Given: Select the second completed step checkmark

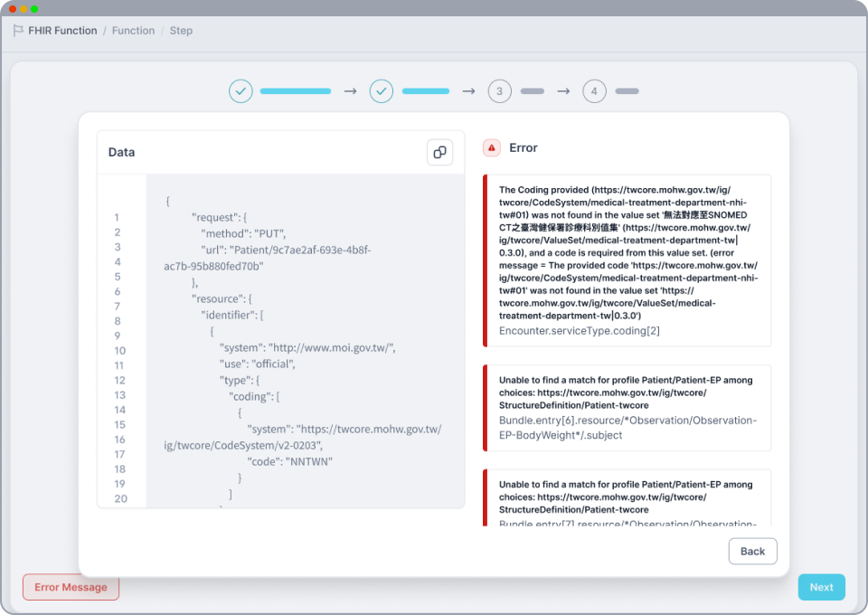Looking at the screenshot, I should [x=382, y=91].
